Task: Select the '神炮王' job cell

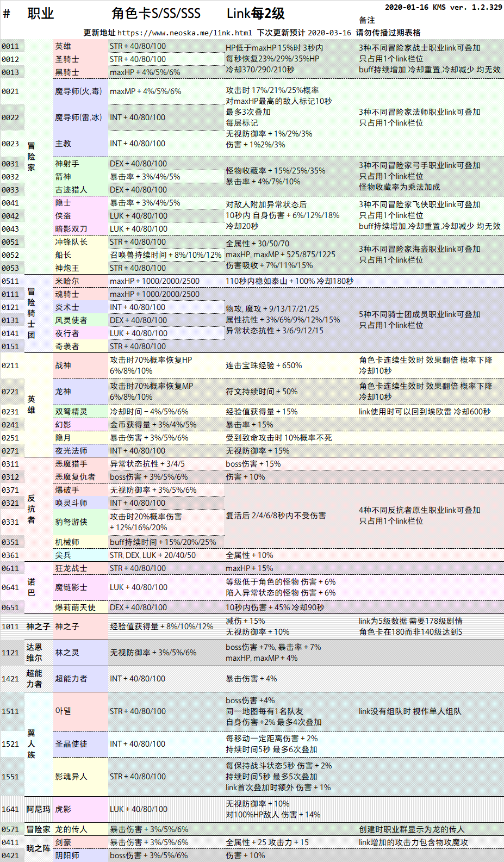Action: [x=80, y=268]
